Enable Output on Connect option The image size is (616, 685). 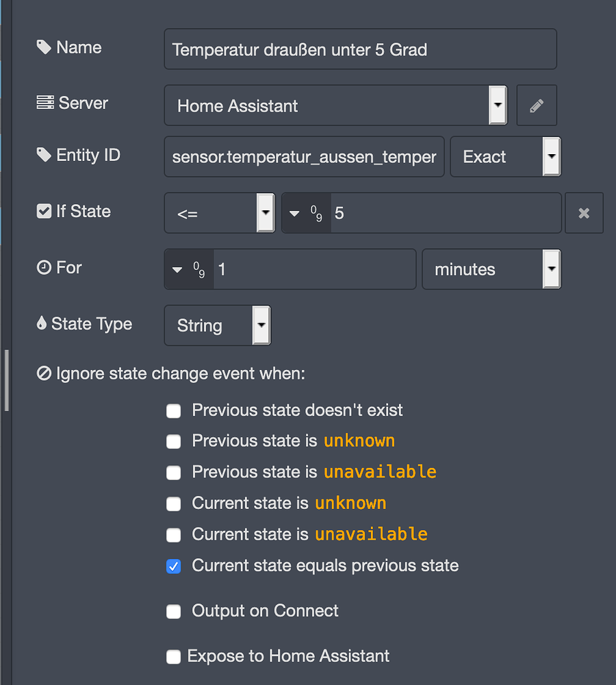(173, 611)
